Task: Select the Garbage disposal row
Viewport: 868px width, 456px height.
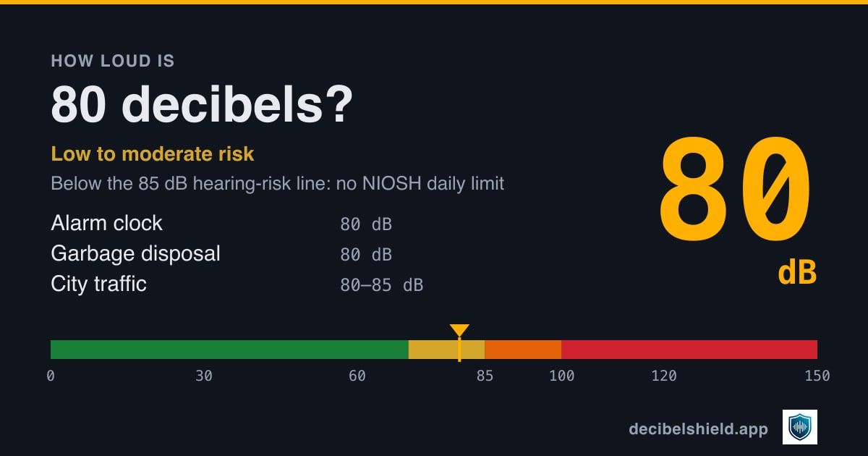Action: point(221,254)
